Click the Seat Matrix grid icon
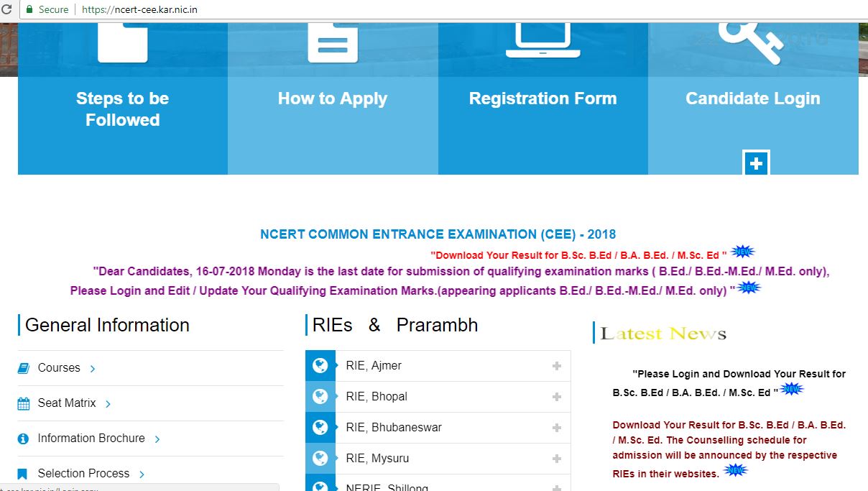Viewport: 868px width, 491px height. (24, 403)
